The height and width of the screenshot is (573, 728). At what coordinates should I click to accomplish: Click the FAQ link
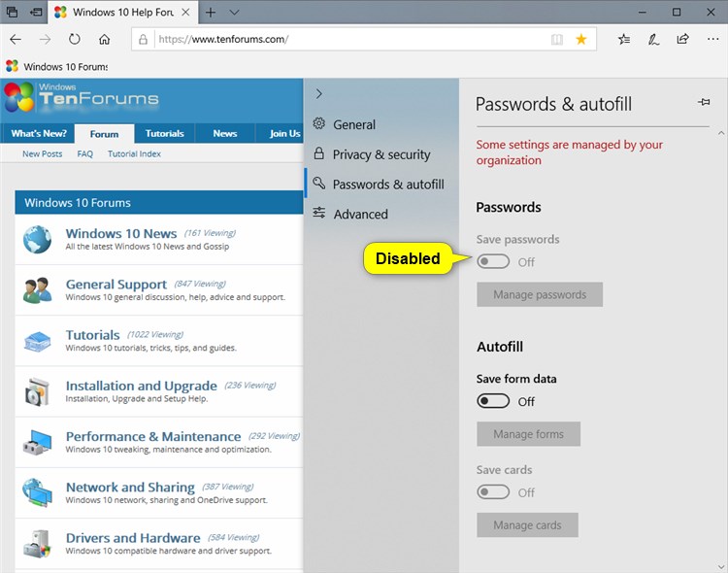pyautogui.click(x=85, y=153)
